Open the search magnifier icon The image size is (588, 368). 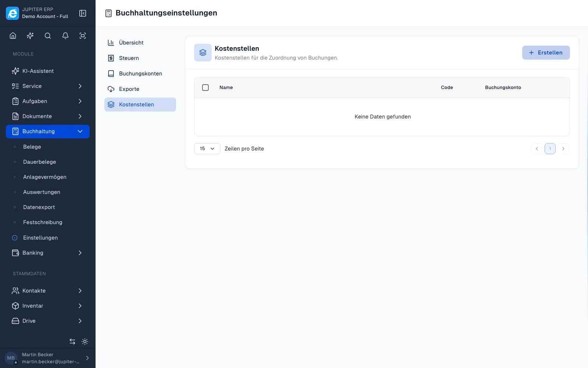48,36
